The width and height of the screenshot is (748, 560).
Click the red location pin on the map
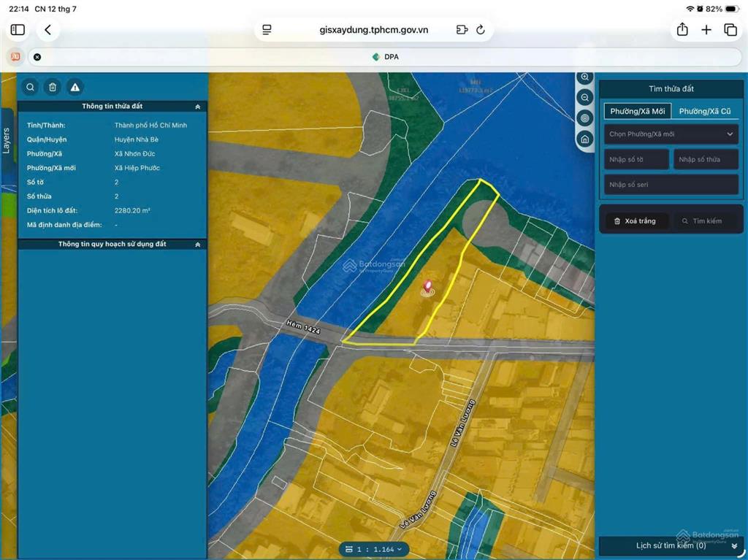427,287
